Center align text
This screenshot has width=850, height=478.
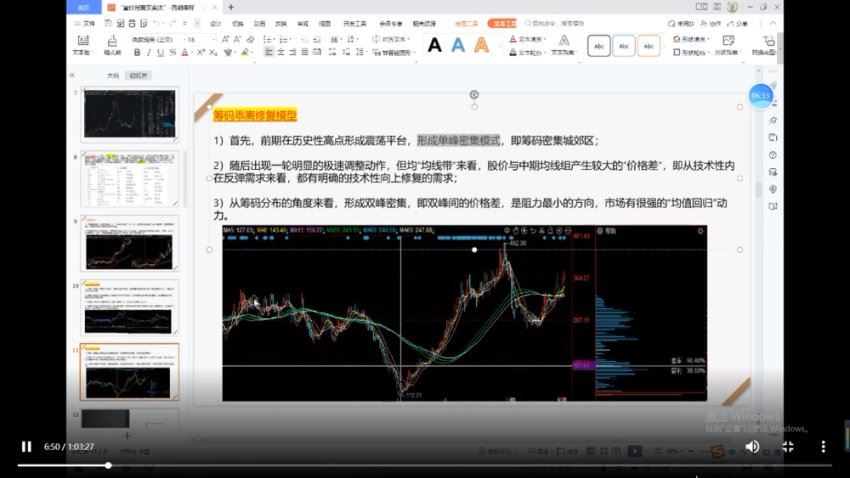[x=281, y=52]
